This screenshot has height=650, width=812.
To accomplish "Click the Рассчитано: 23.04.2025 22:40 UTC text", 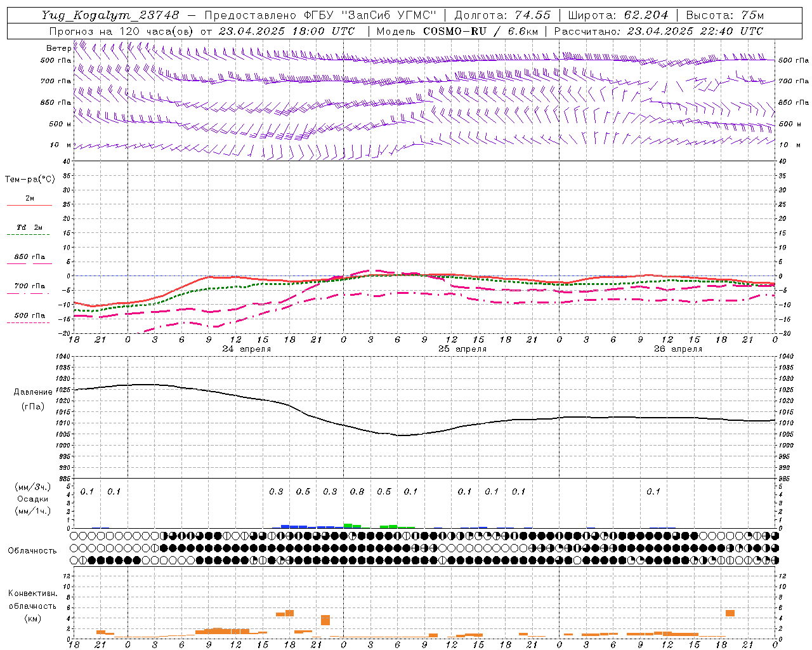I will coord(658,31).
